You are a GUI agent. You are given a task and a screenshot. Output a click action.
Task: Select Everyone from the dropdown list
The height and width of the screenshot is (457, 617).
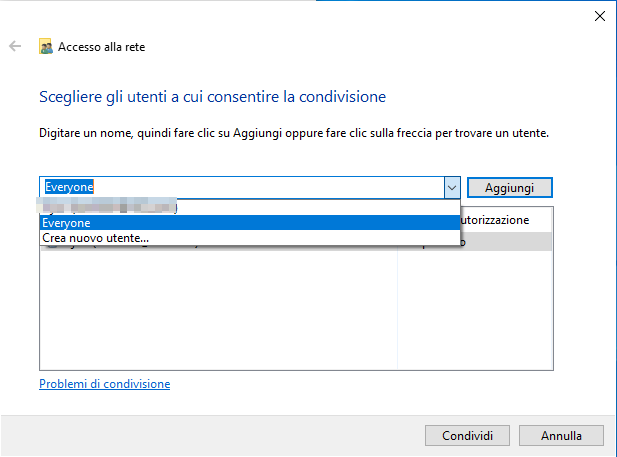(x=66, y=223)
